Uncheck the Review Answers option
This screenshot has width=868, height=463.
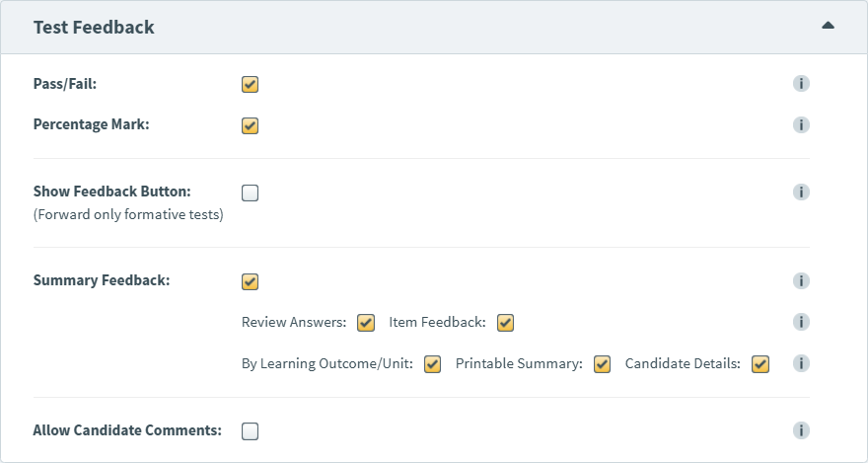point(366,322)
